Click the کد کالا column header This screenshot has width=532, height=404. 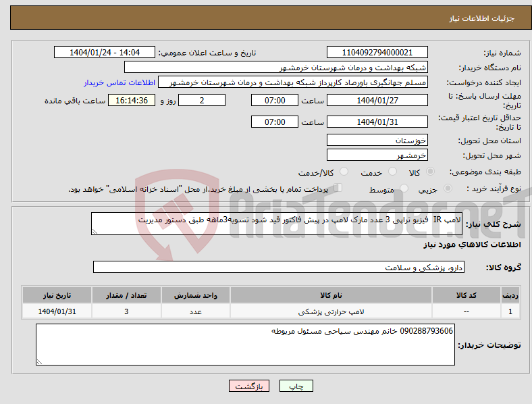tap(467, 295)
